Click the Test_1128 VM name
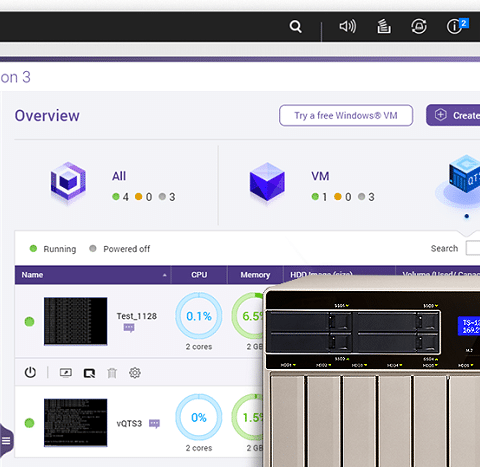 click(137, 316)
